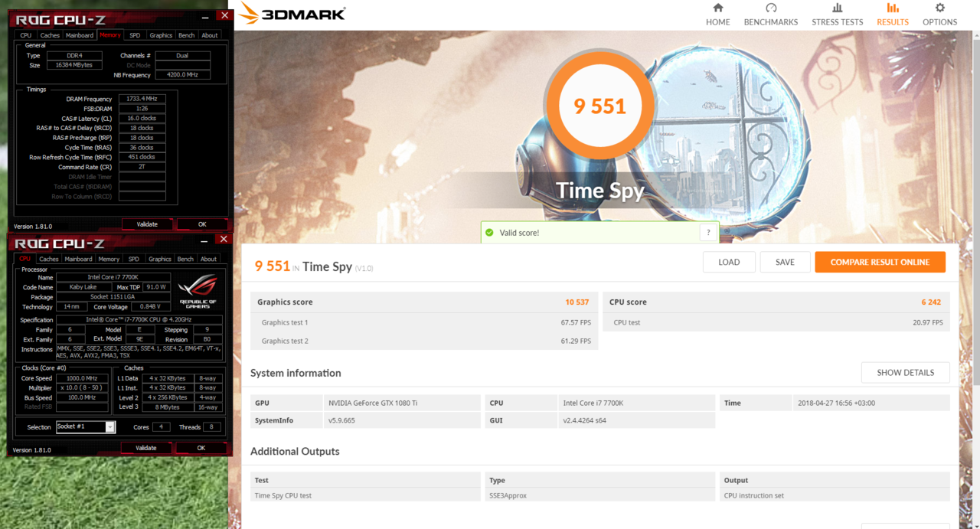The height and width of the screenshot is (529, 980).
Task: Click the memory Size field 16384 MBytes
Action: coord(74,65)
